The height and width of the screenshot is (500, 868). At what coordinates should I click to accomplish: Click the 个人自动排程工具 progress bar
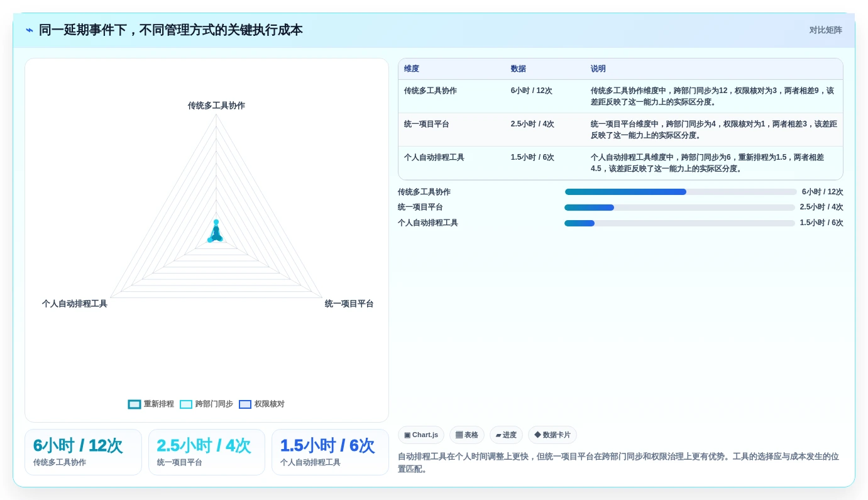679,223
